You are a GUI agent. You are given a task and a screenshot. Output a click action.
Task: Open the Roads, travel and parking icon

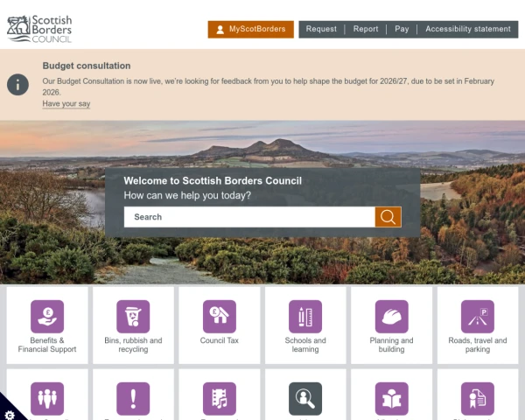[478, 316]
